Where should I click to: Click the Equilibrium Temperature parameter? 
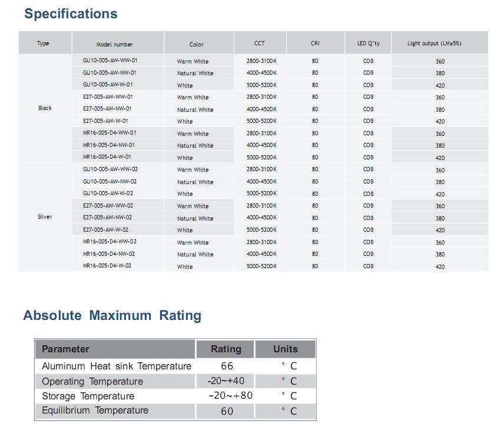pos(95,411)
